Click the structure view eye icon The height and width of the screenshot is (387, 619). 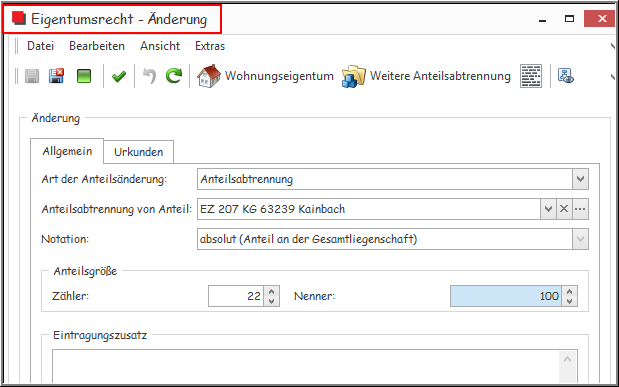point(566,76)
